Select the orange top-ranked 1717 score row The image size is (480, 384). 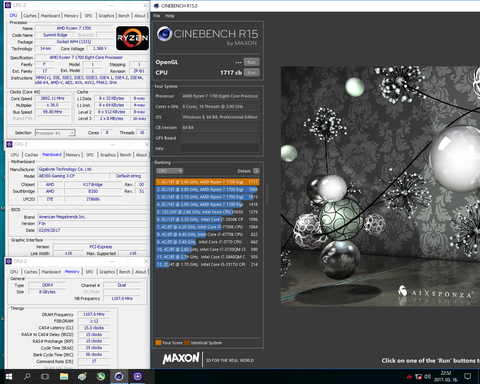click(x=207, y=182)
